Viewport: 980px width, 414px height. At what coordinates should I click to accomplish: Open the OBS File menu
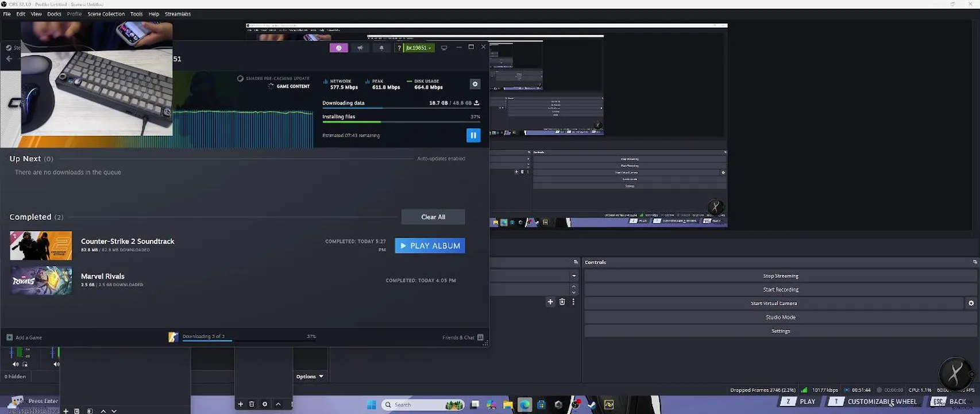[x=7, y=14]
